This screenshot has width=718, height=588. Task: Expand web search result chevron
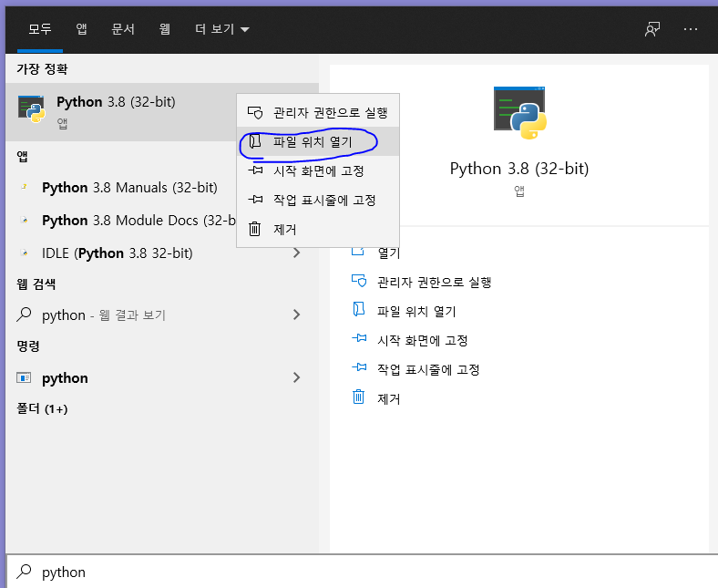pyautogui.click(x=296, y=315)
